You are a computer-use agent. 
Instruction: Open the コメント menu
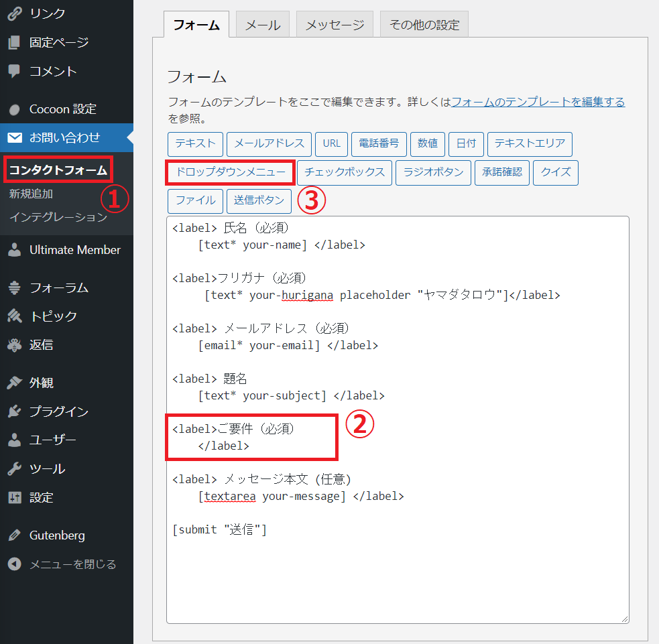(x=66, y=71)
